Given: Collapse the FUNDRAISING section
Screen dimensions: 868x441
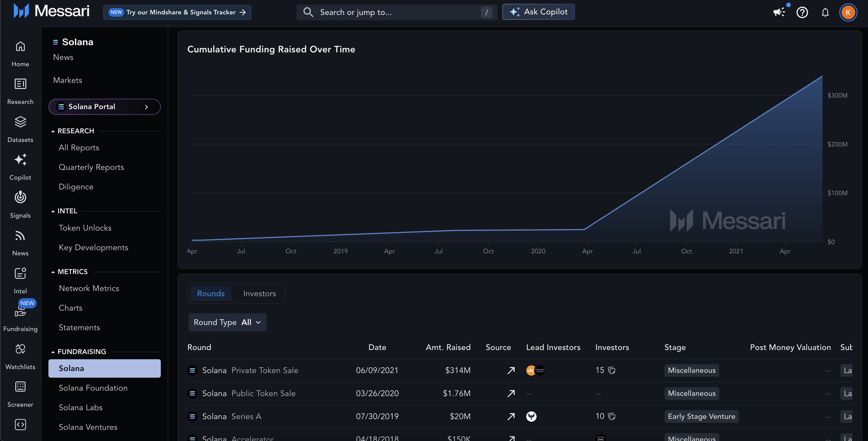Looking at the screenshot, I should [x=52, y=352].
